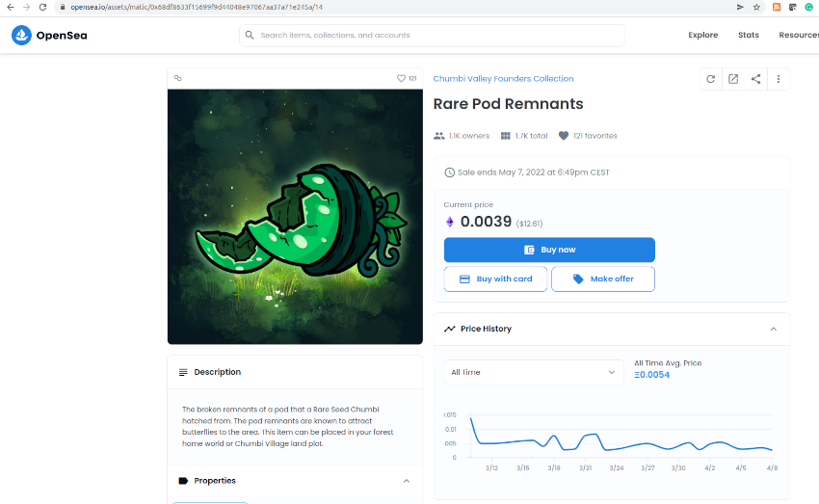Image resolution: width=819 pixels, height=504 pixels.
Task: Click the 4/8 chart date label
Action: click(772, 468)
